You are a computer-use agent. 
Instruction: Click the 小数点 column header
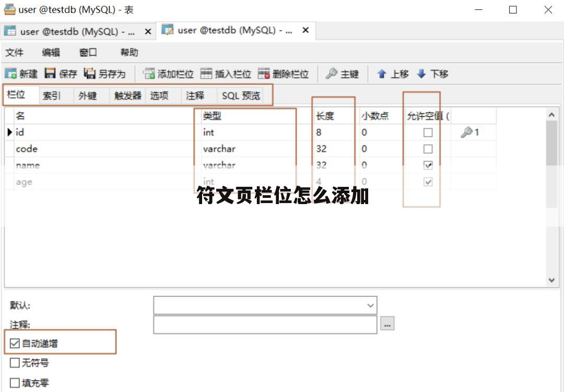[x=382, y=116]
